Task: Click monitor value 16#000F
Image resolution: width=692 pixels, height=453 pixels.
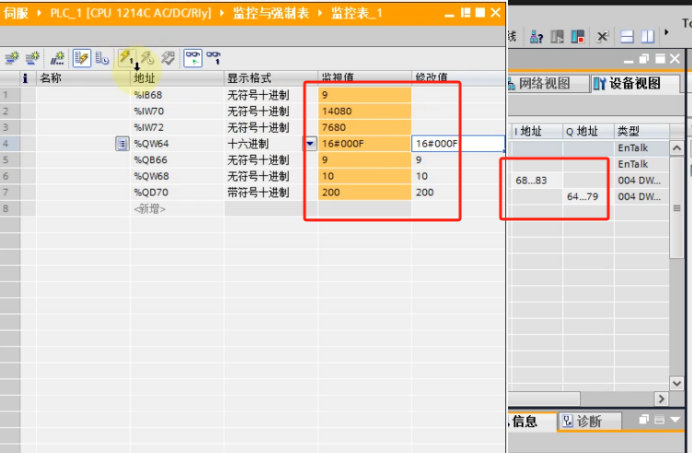Action: tap(365, 143)
